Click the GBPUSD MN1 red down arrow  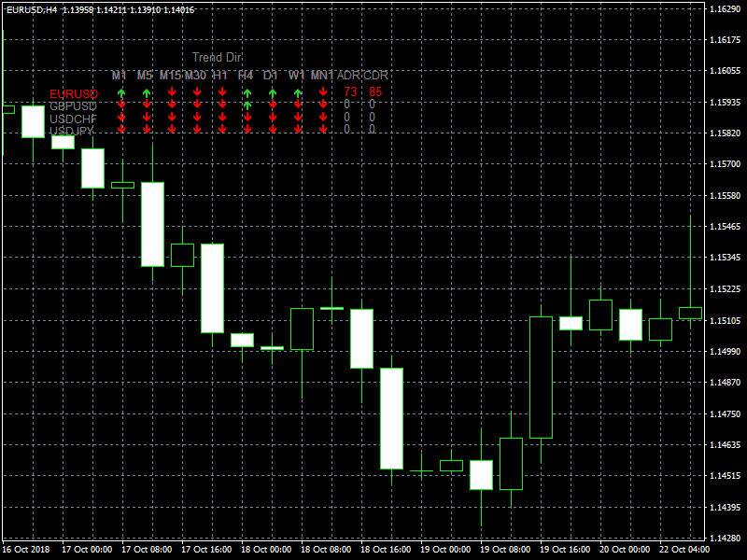[x=323, y=104]
